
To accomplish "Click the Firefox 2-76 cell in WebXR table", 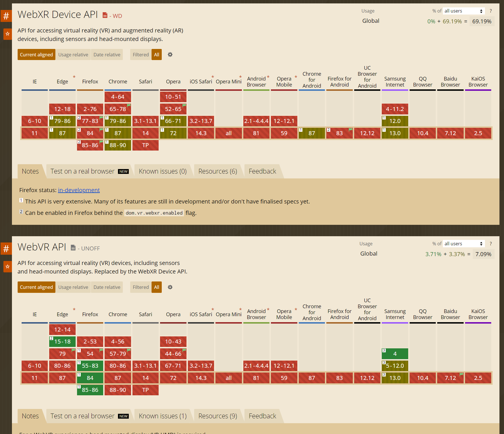I will point(90,109).
